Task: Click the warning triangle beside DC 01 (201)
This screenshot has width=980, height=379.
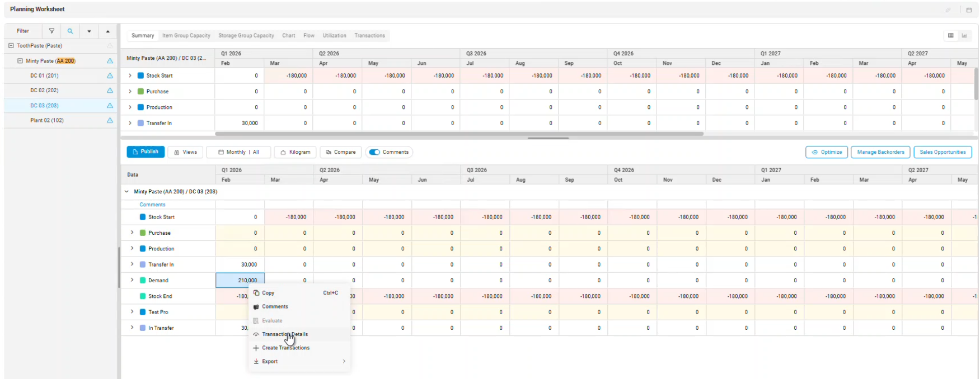Action: tap(110, 75)
